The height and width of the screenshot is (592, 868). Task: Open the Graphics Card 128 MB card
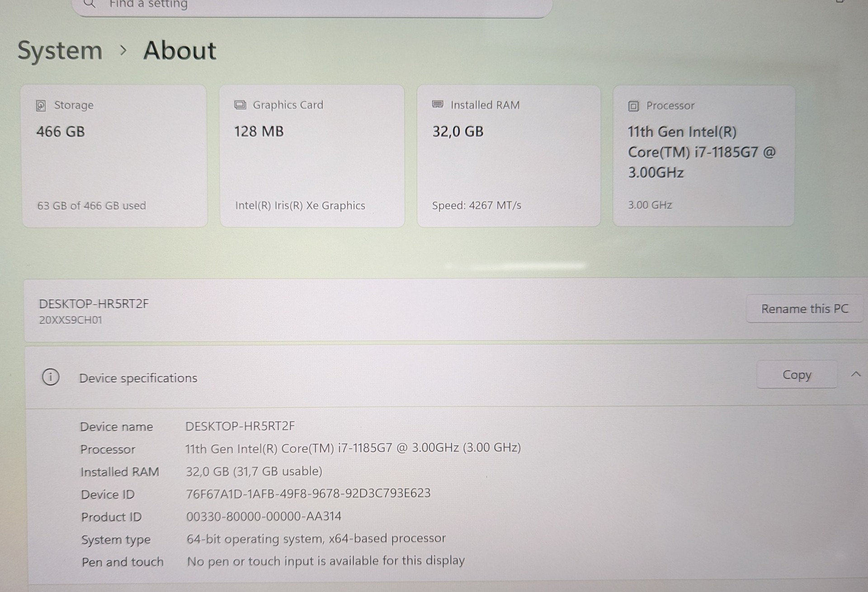pos(312,156)
